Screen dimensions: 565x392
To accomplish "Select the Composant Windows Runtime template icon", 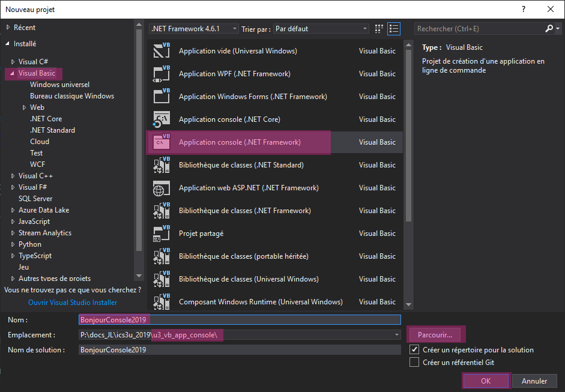I will [x=162, y=301].
